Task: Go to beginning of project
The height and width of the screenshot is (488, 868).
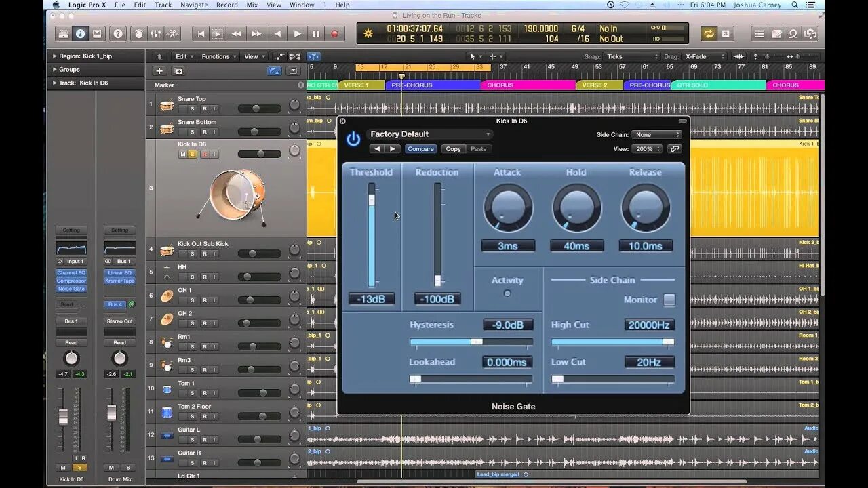Action: pos(201,33)
